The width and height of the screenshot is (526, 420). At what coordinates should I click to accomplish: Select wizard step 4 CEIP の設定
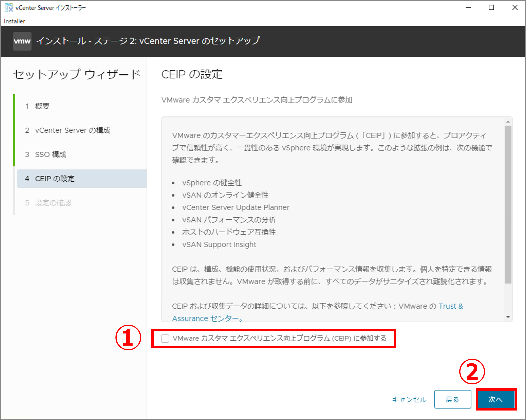(82, 179)
